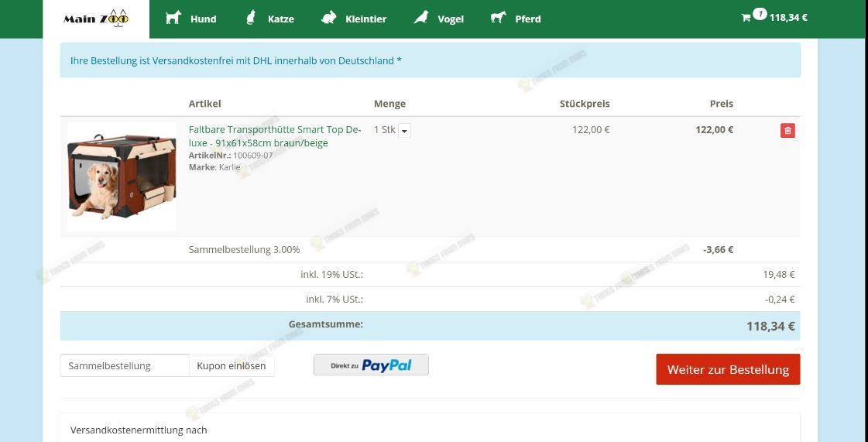
Task: Click the cart item count badge
Action: (760, 13)
